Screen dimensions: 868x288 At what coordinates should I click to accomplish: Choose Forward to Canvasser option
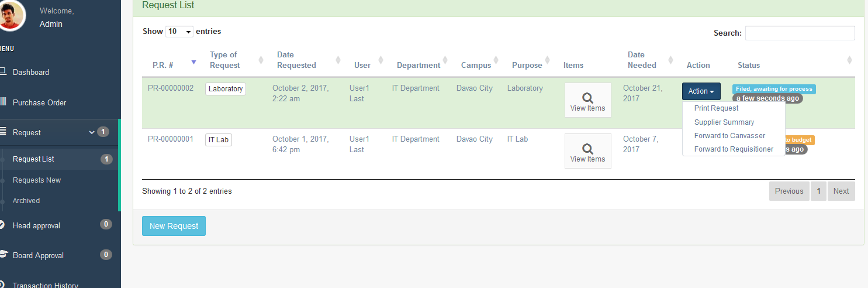coord(729,136)
